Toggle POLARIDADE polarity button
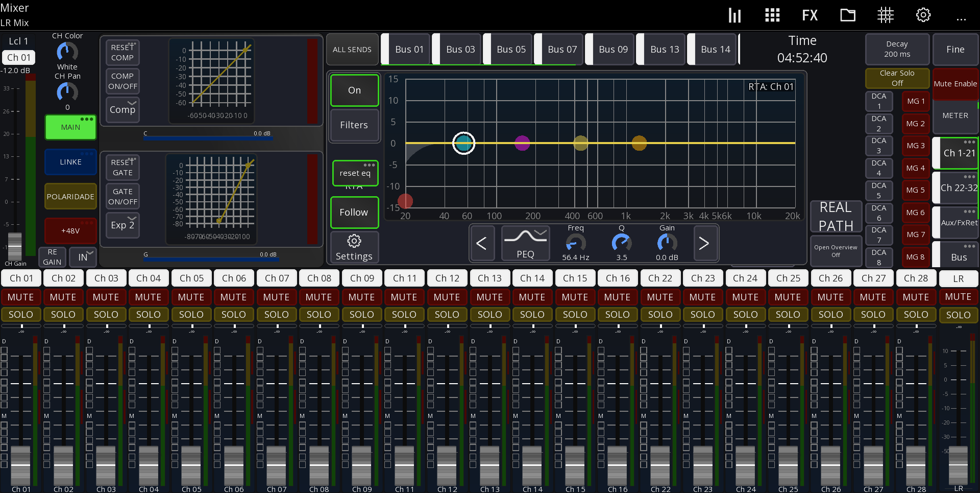980x493 pixels. 70,196
